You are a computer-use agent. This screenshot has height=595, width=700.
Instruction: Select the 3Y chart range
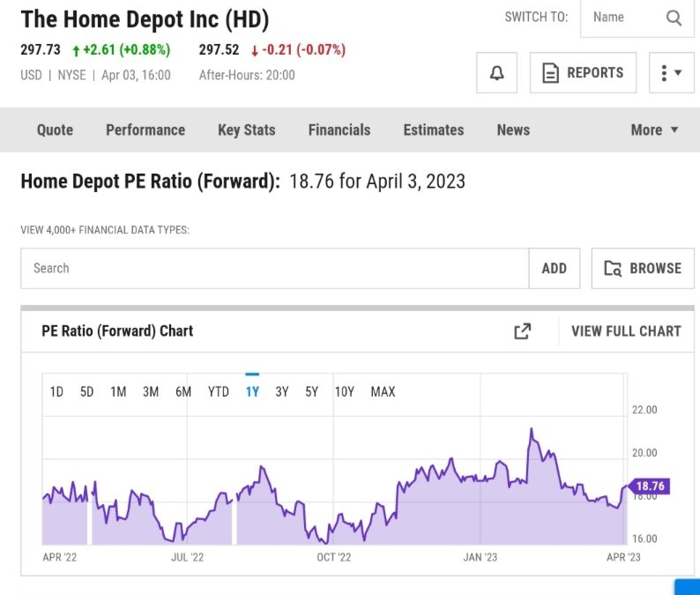pyautogui.click(x=282, y=392)
